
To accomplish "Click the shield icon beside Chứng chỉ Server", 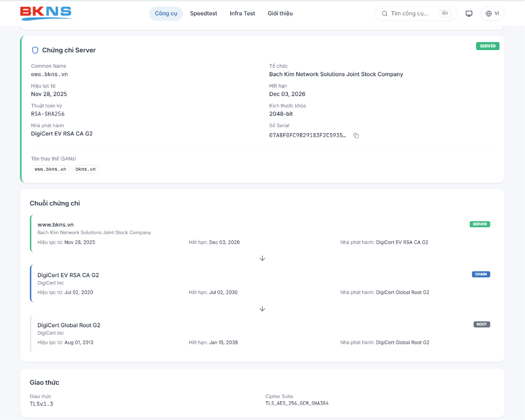I will pos(35,50).
